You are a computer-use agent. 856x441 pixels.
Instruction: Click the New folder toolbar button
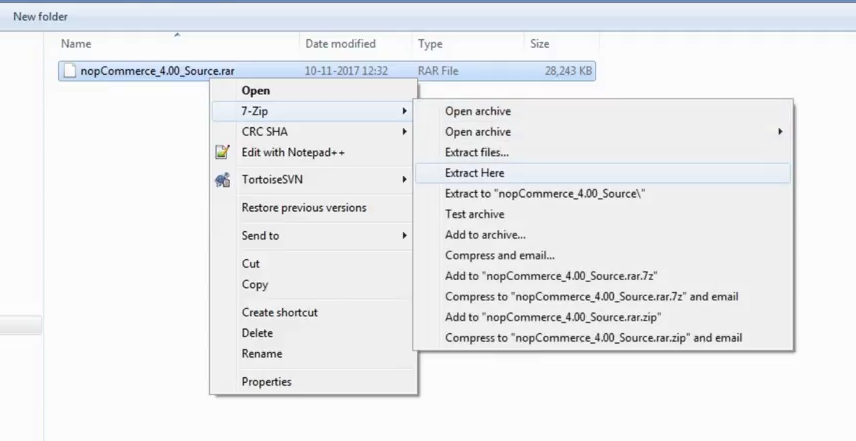[40, 17]
